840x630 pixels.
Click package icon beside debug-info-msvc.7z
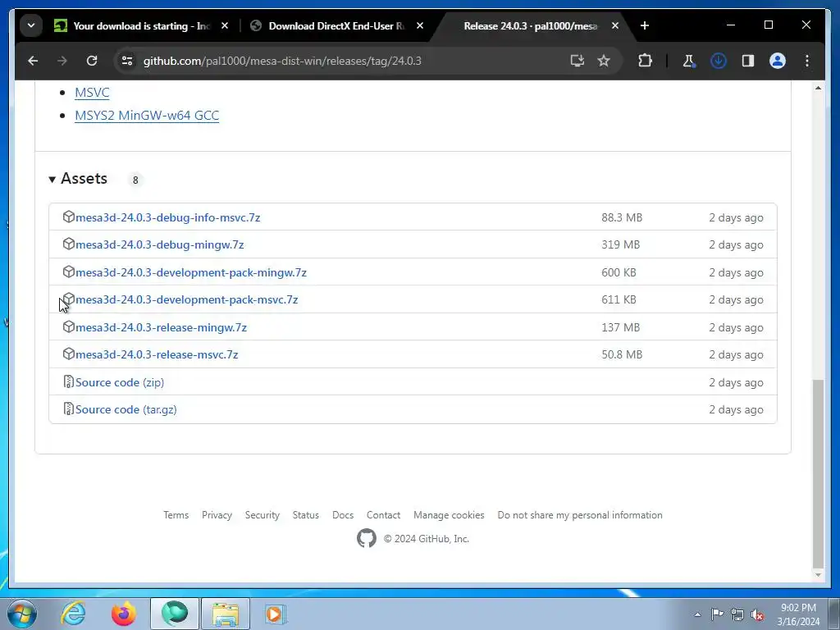click(69, 217)
